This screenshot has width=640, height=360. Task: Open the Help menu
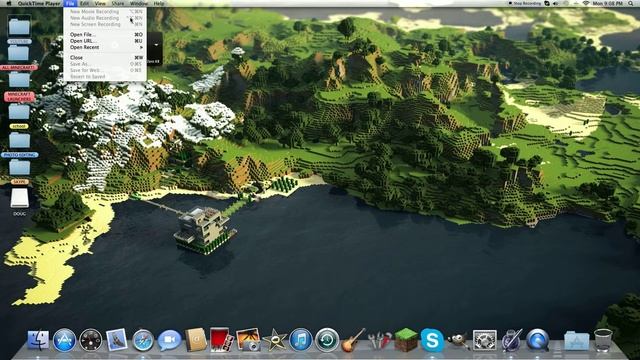pos(159,3)
